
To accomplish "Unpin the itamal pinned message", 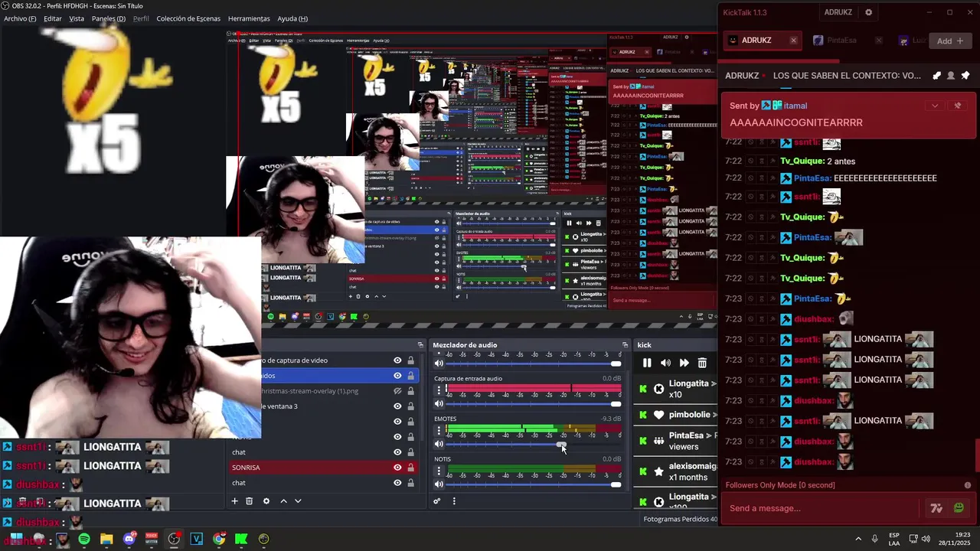I will [x=957, y=106].
